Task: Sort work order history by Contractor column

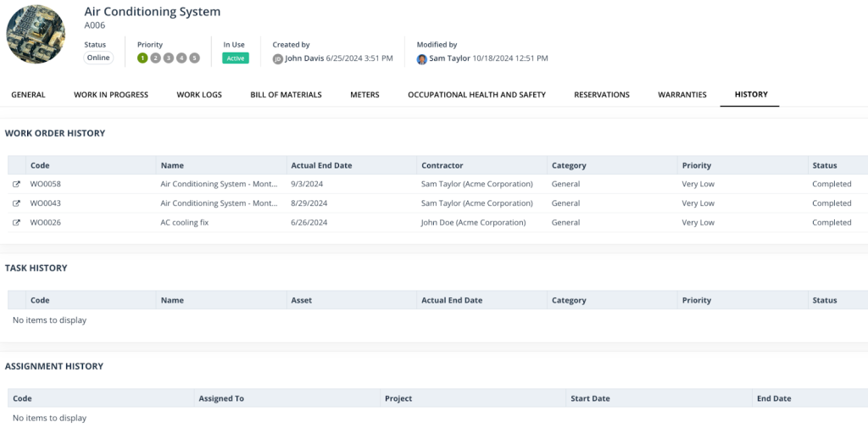Action: click(442, 165)
